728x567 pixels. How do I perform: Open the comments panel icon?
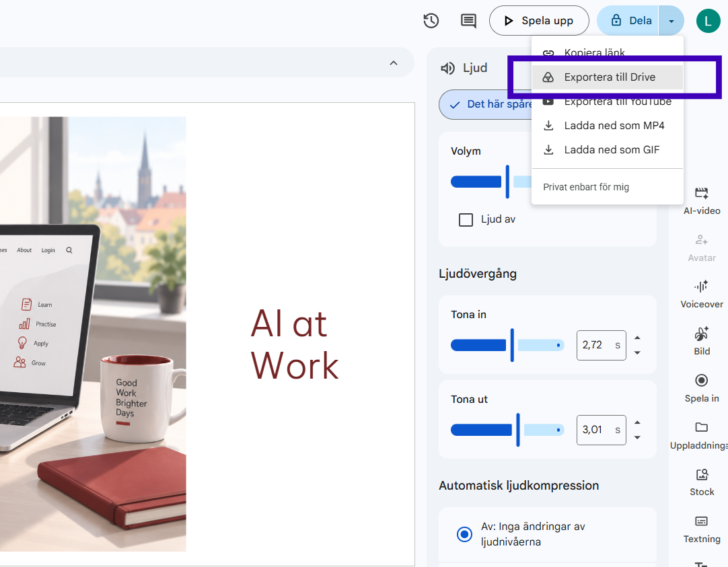coord(468,21)
